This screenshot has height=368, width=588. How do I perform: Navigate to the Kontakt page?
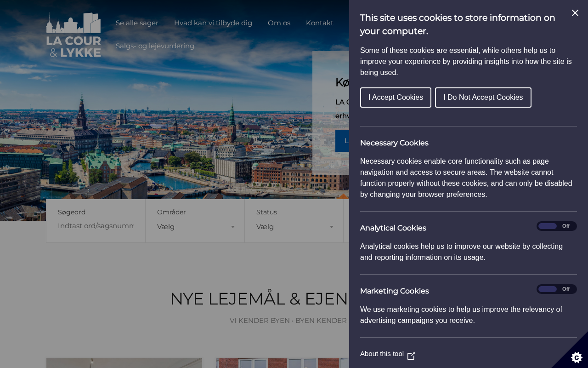pos(320,23)
